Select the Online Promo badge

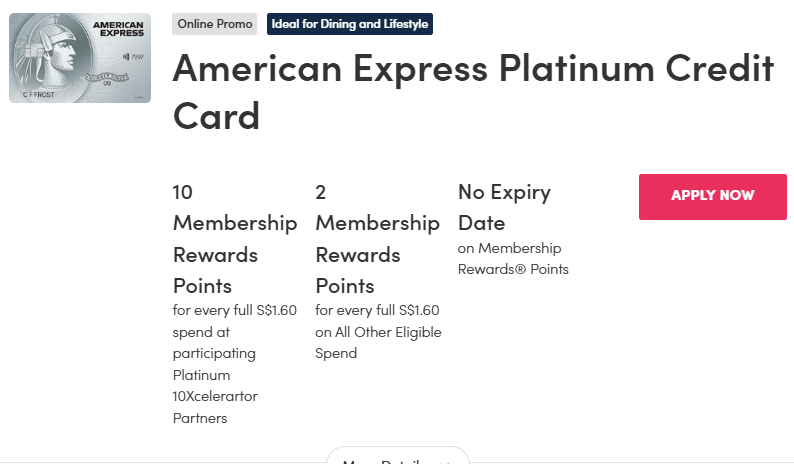[x=214, y=24]
